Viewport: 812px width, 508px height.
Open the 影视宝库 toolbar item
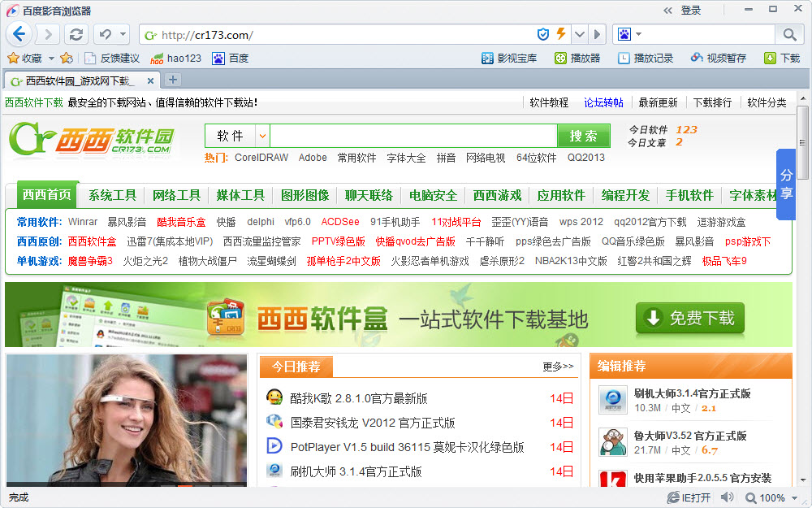509,58
